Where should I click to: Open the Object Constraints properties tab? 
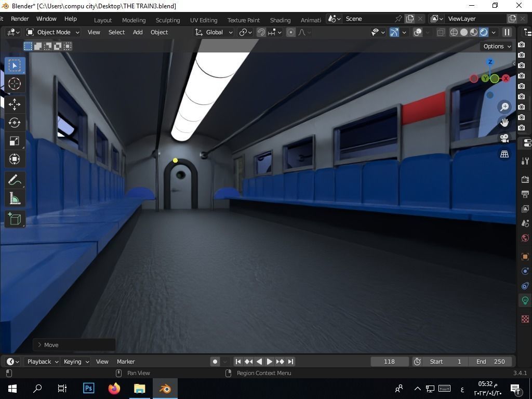(525, 286)
